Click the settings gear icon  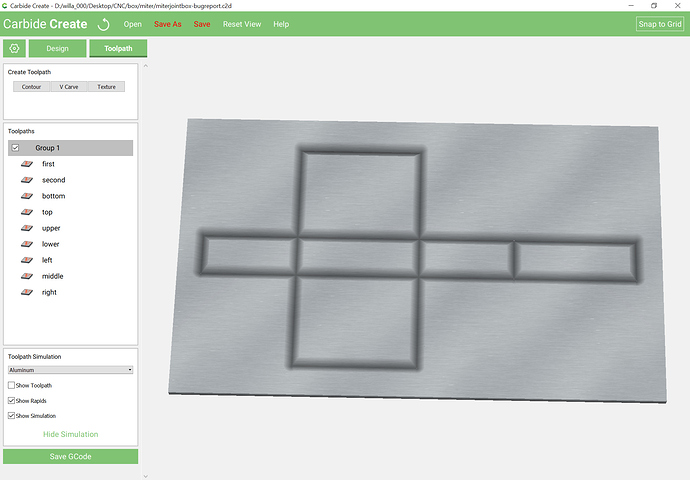pyautogui.click(x=14, y=48)
